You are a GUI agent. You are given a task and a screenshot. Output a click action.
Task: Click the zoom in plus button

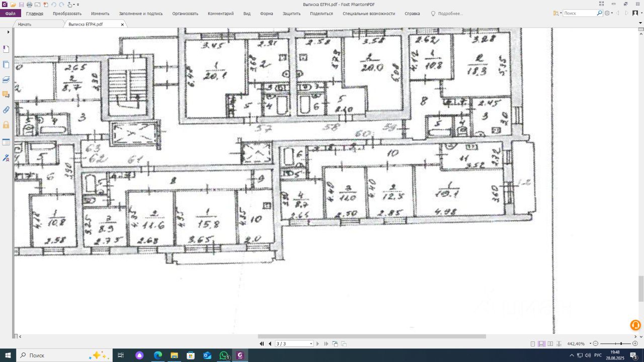pos(635,344)
